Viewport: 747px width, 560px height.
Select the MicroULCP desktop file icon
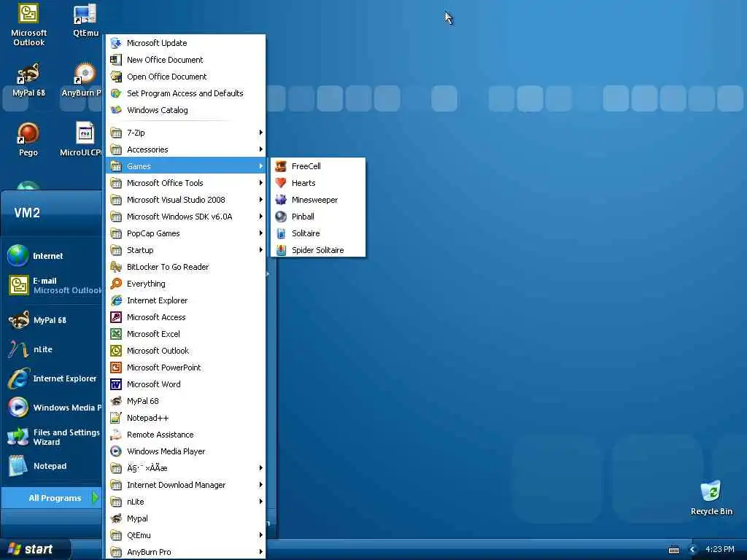(82, 139)
